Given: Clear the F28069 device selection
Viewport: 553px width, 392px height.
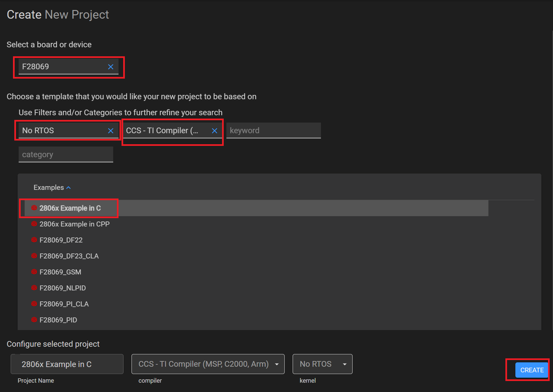Looking at the screenshot, I should (111, 67).
